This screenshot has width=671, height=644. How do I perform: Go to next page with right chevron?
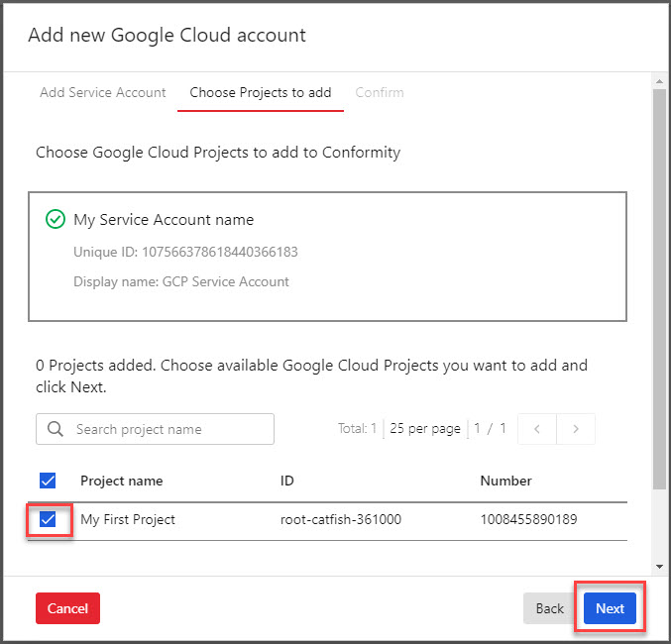pyautogui.click(x=576, y=429)
